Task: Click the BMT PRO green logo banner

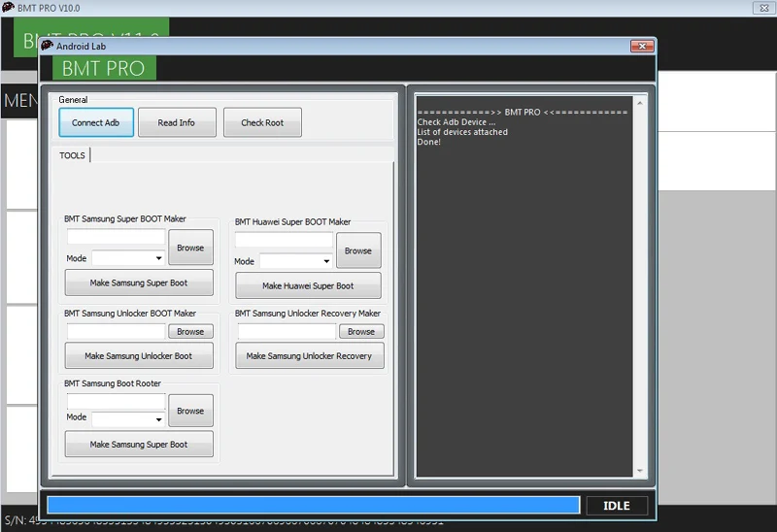Action: [104, 68]
